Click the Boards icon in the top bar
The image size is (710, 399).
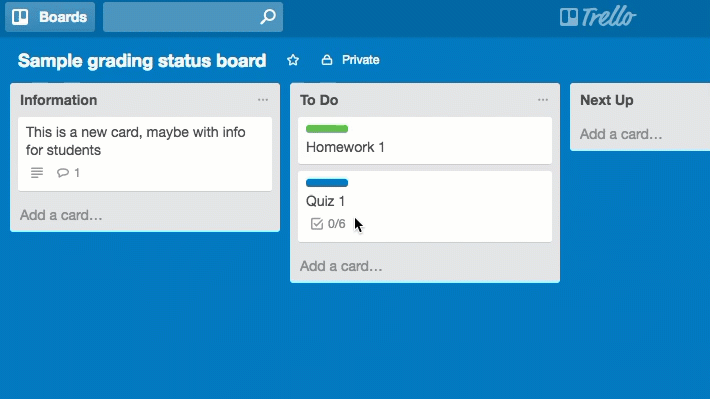pyautogui.click(x=20, y=17)
